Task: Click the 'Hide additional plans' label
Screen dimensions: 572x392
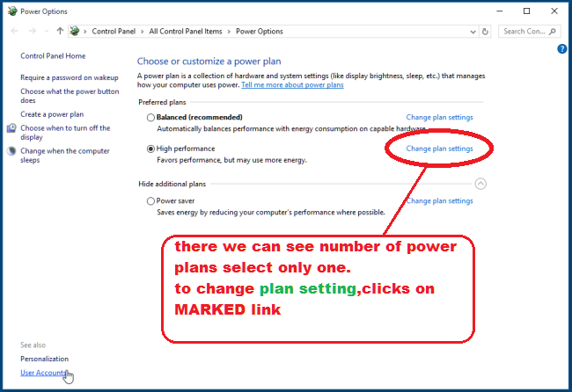Action: tap(172, 184)
